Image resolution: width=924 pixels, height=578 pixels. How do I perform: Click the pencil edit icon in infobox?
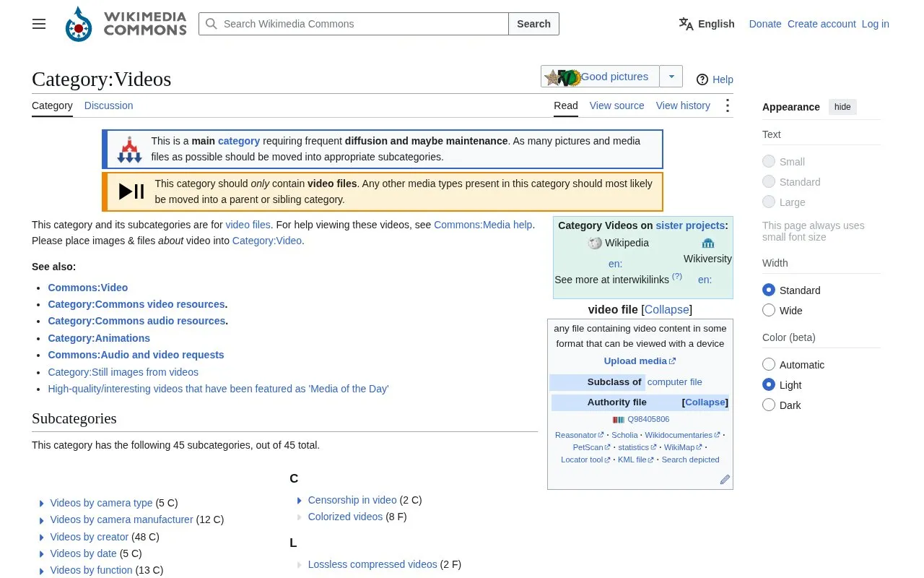pyautogui.click(x=725, y=479)
